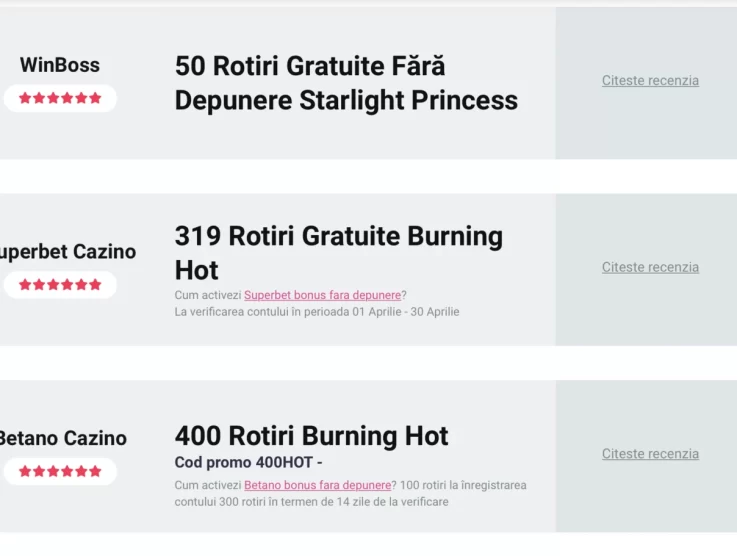Click the last star in Superbet rating
This screenshot has height=556, width=737.
point(95,284)
